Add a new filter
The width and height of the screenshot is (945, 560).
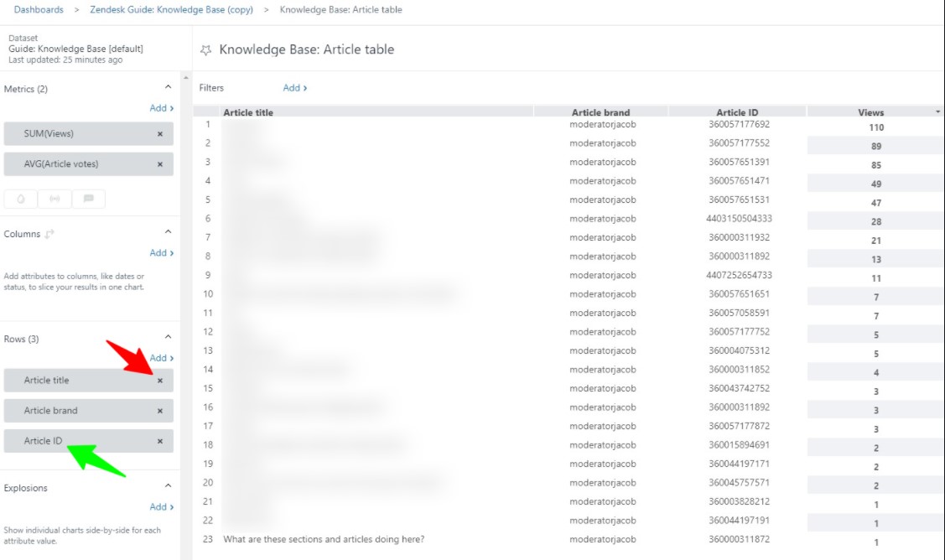pos(294,88)
